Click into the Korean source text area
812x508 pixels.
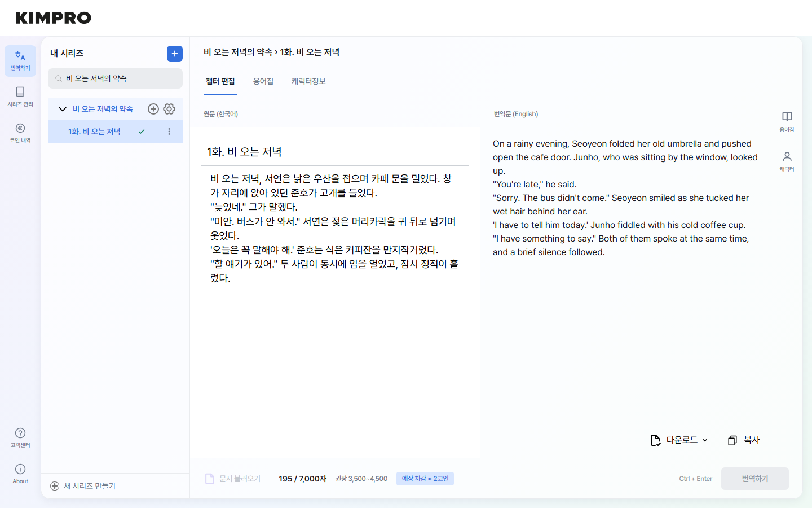click(335, 228)
